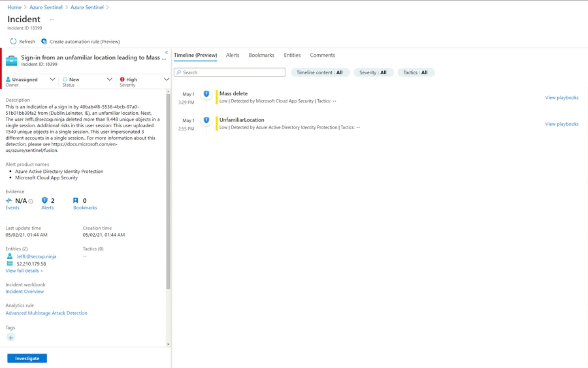Click Azure Active Directory Identity Protection item
Image resolution: width=588 pixels, height=368 pixels.
click(x=59, y=172)
